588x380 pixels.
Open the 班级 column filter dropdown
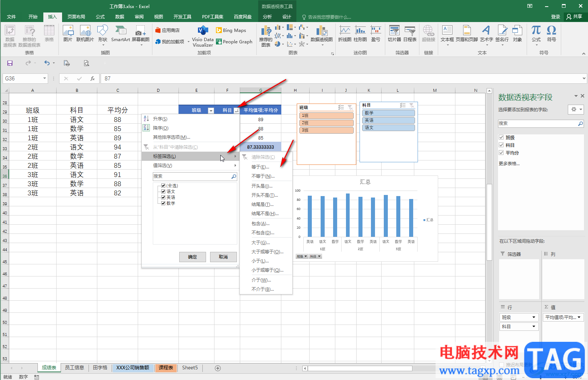[x=211, y=111]
